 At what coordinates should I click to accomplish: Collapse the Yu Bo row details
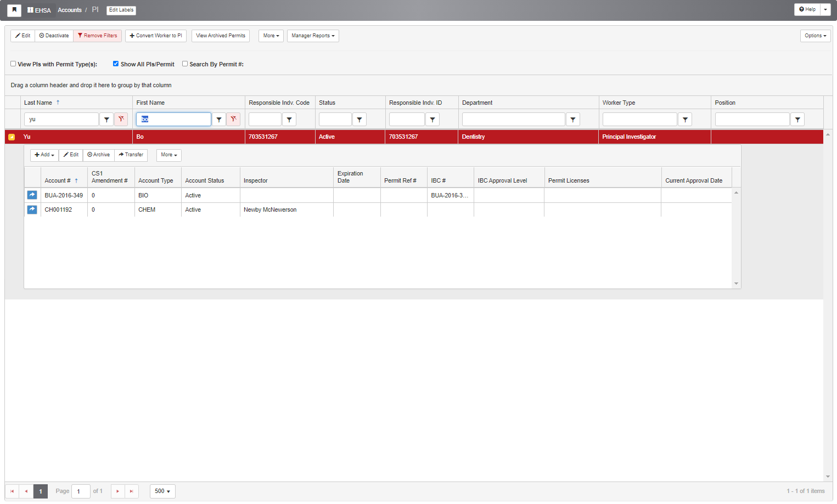coord(12,137)
